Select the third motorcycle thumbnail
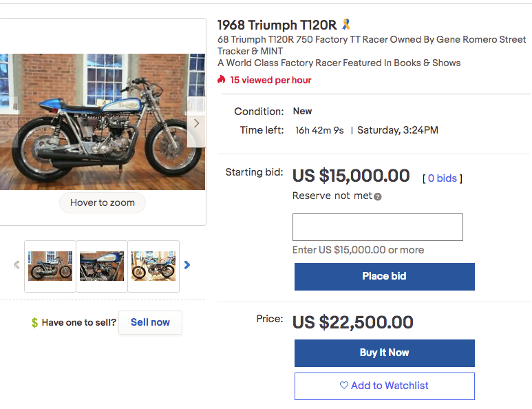532x409 pixels. [x=153, y=266]
